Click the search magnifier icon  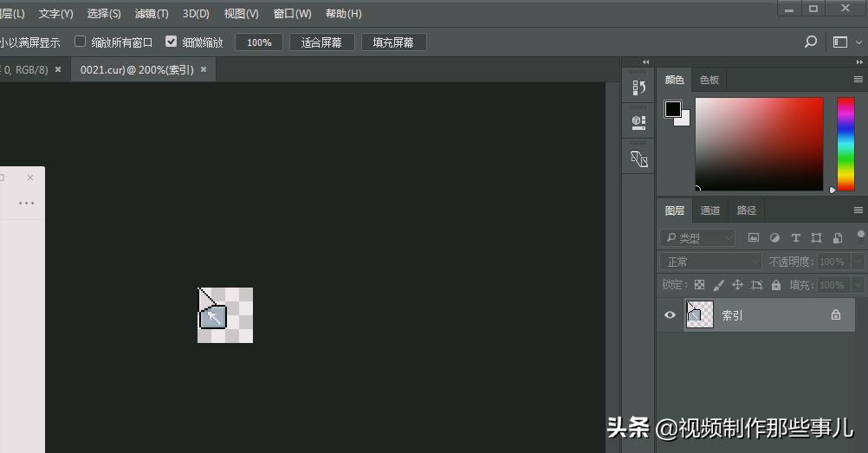(811, 42)
